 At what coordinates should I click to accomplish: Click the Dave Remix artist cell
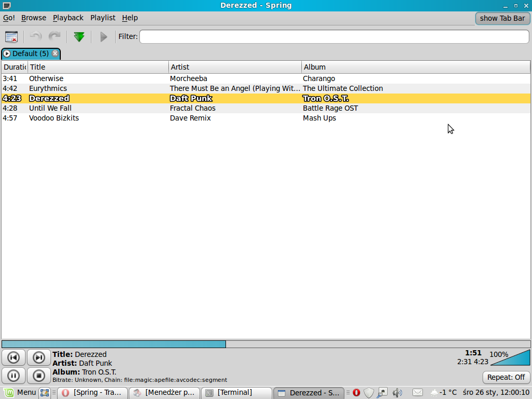(x=190, y=118)
